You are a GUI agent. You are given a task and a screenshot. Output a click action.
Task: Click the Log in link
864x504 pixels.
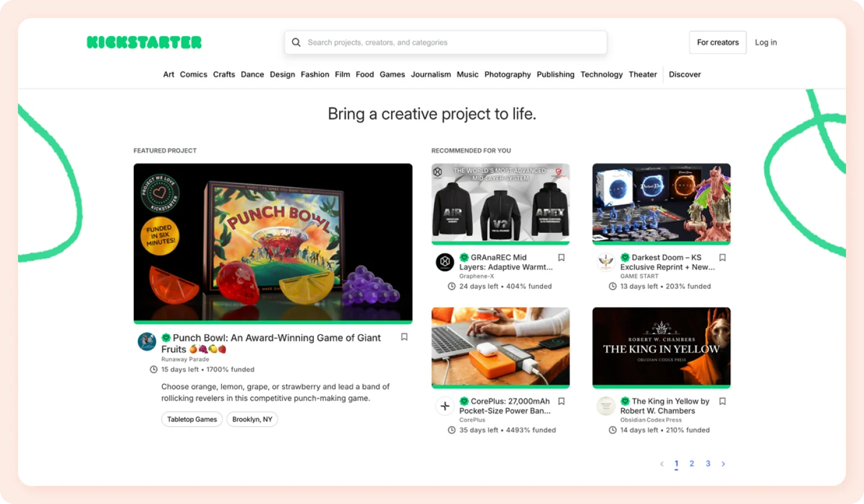click(x=766, y=42)
